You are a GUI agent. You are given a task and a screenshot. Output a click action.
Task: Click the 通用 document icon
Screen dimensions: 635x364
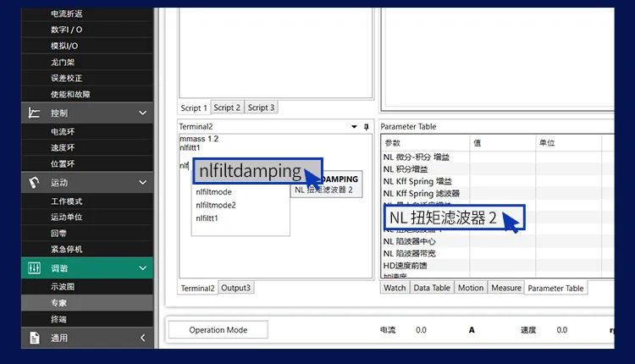pos(35,338)
